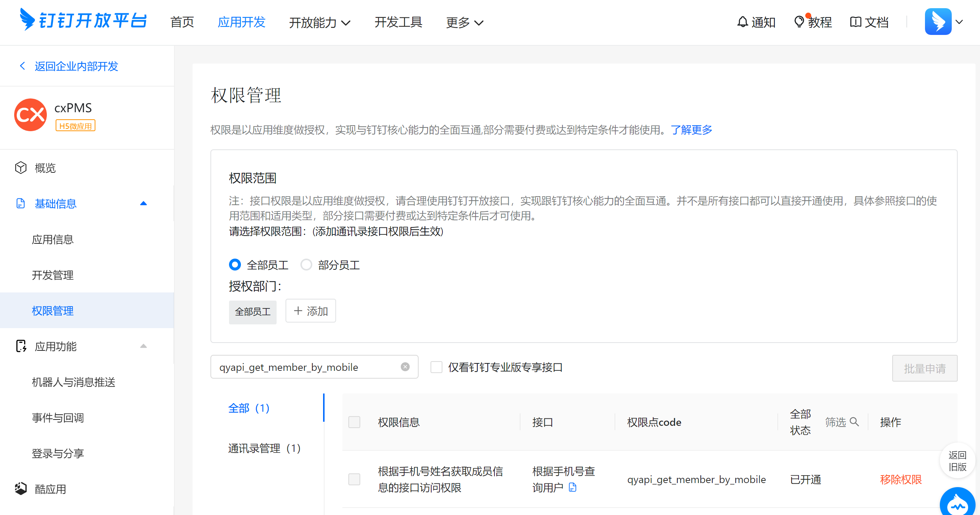Click the 基础信息 document icon

tap(20, 204)
